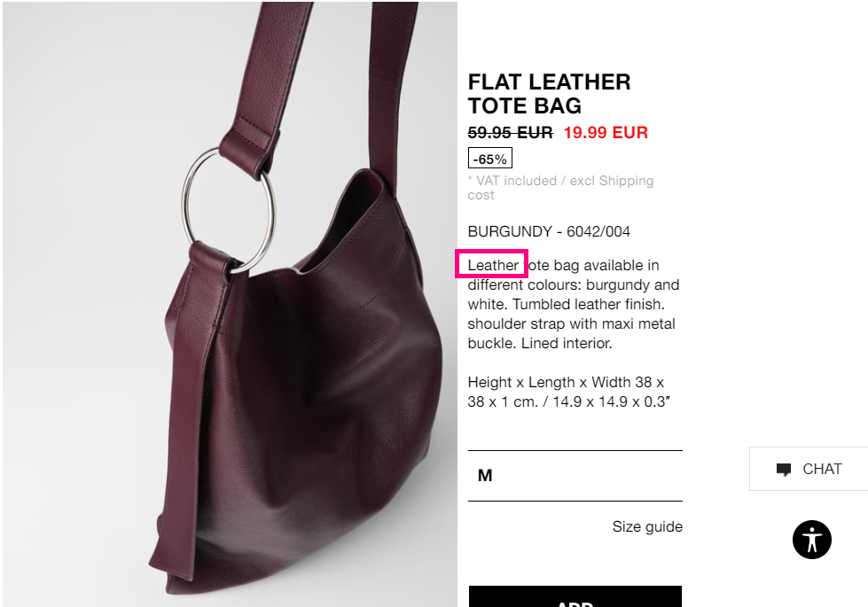Click the chat speech bubble icon
Image resolution: width=868 pixels, height=607 pixels.
(x=783, y=470)
